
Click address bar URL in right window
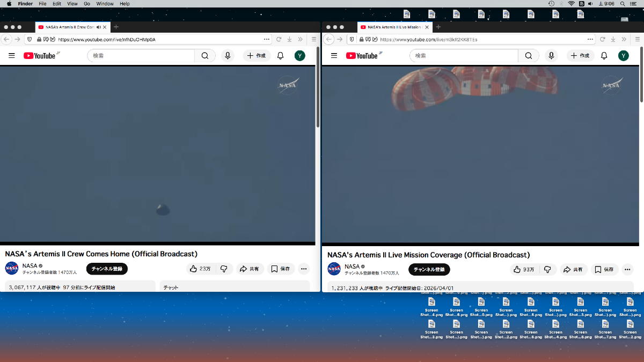pyautogui.click(x=429, y=39)
